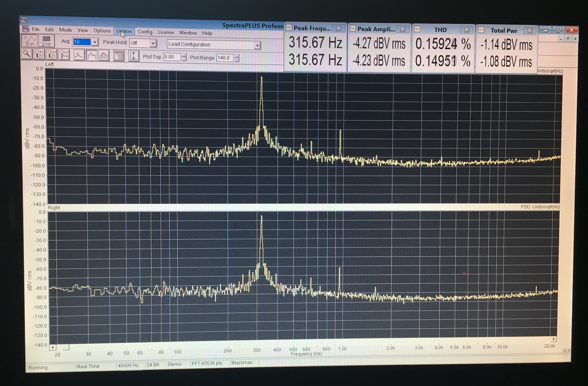Click the vertical autoscale icon

click(x=133, y=56)
